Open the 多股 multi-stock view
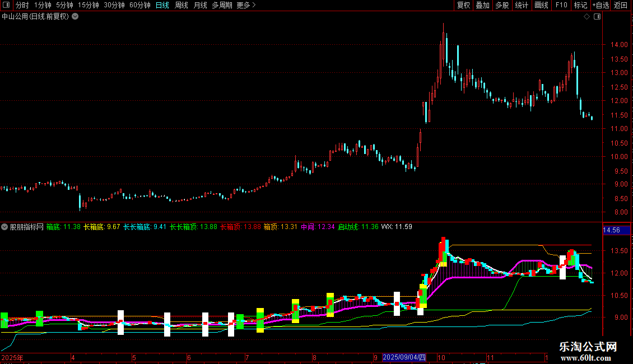The height and width of the screenshot is (364, 633). (502, 5)
